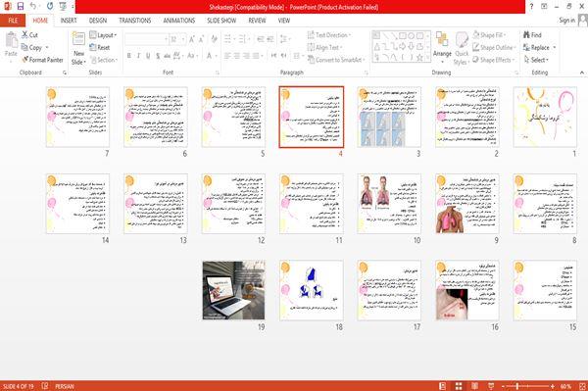Switch to the INSERT tab

pyautogui.click(x=69, y=21)
